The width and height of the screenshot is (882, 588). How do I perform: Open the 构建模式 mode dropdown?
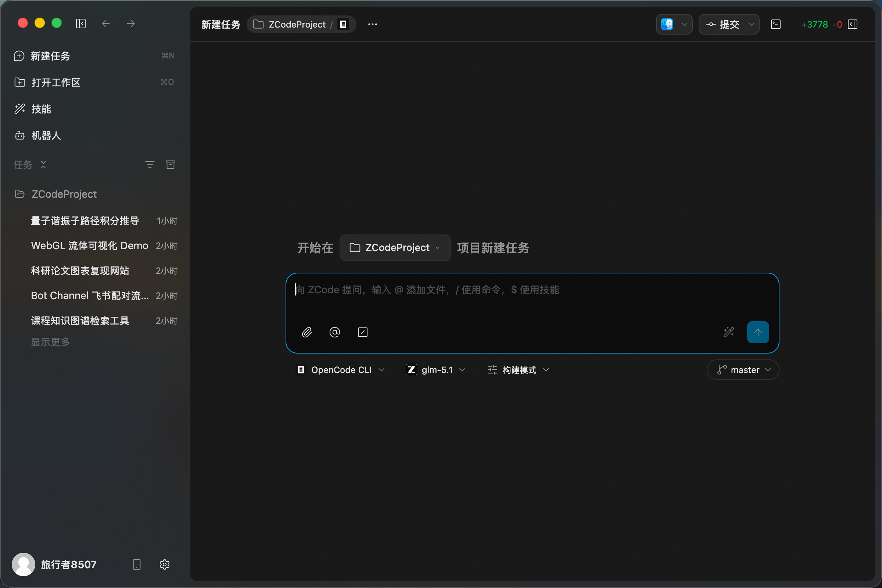(518, 370)
